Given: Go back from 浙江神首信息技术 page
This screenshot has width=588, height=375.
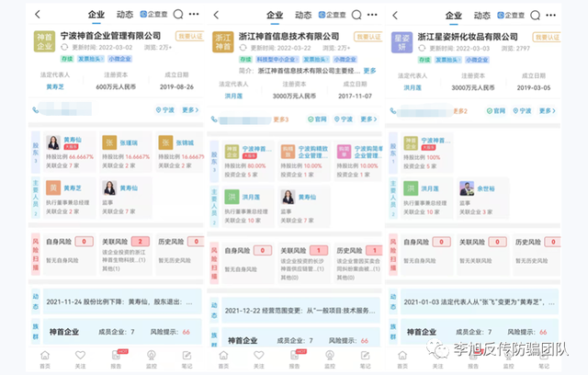Looking at the screenshot, I should click(216, 15).
